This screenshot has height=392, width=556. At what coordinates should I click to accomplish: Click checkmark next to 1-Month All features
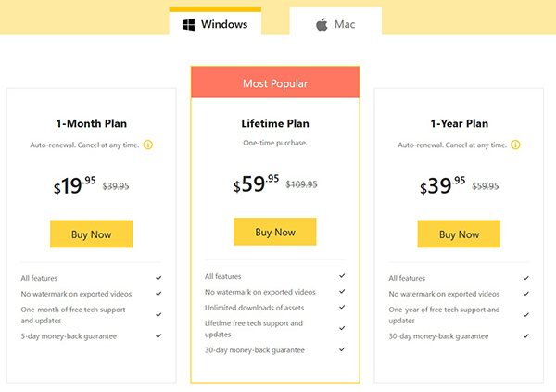tap(158, 278)
